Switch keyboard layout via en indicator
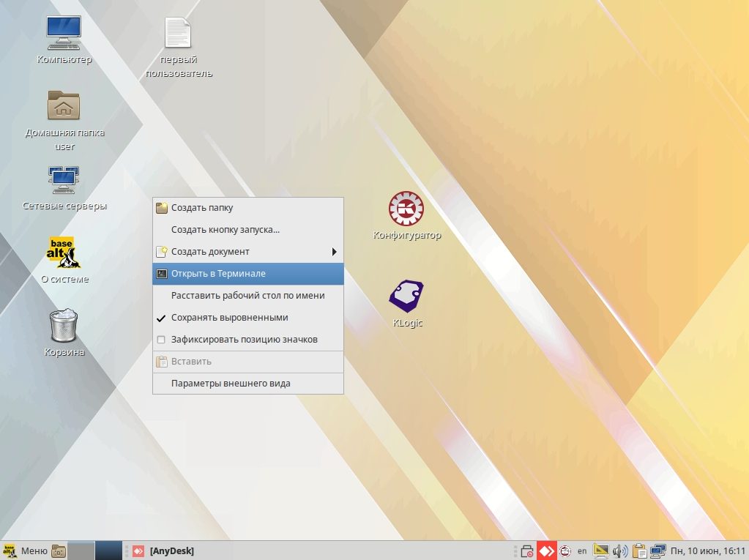The height and width of the screenshot is (560, 749). click(x=582, y=550)
